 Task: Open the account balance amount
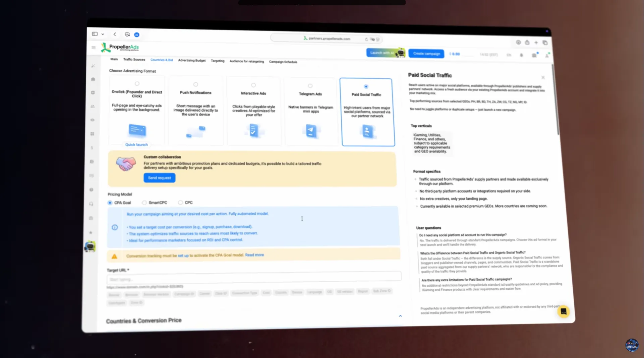point(455,54)
